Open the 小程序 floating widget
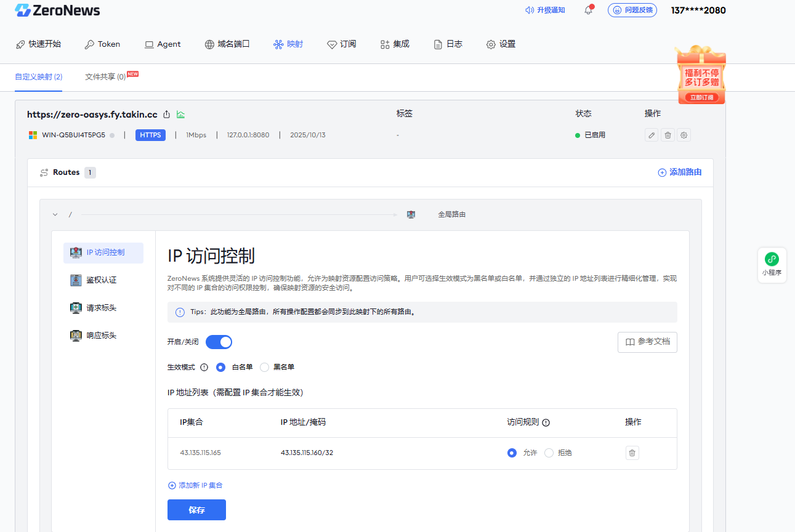Viewport: 795px width, 532px height. point(772,265)
